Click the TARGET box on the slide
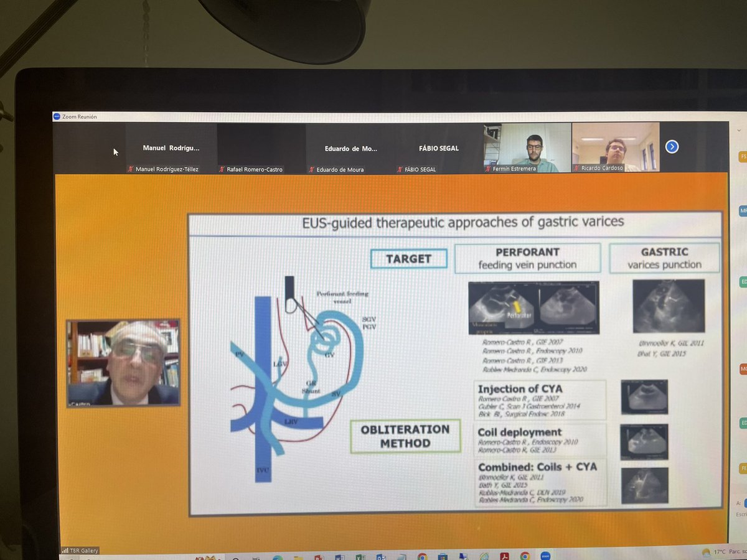 [409, 258]
